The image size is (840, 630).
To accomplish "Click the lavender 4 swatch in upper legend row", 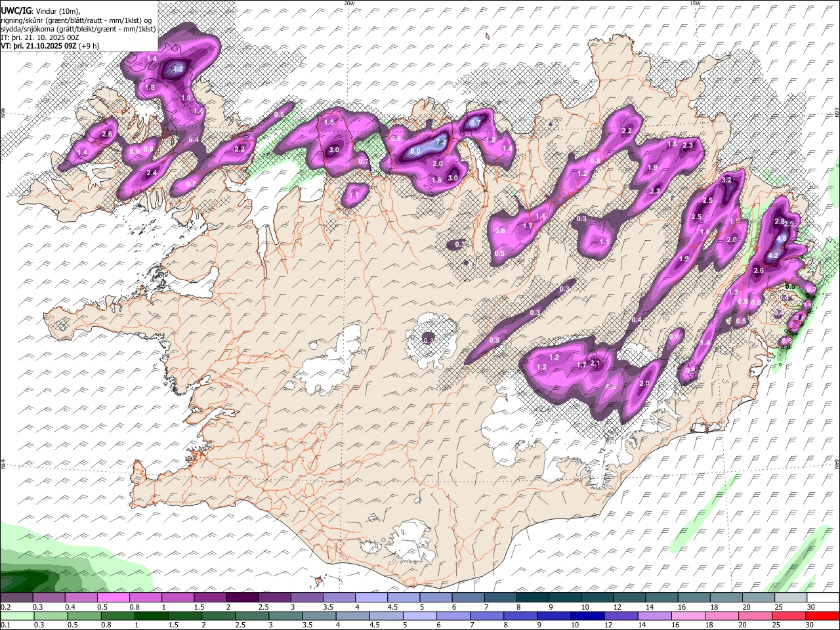I will [x=370, y=598].
